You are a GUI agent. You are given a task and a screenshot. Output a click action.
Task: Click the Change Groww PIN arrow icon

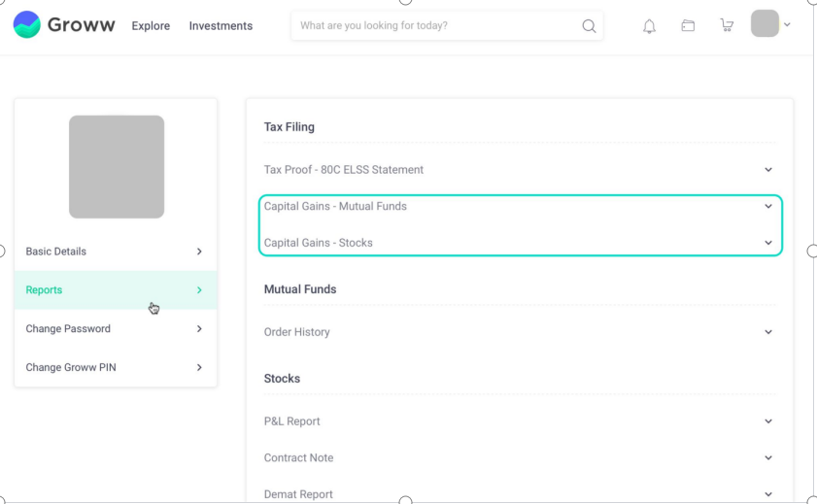(199, 368)
